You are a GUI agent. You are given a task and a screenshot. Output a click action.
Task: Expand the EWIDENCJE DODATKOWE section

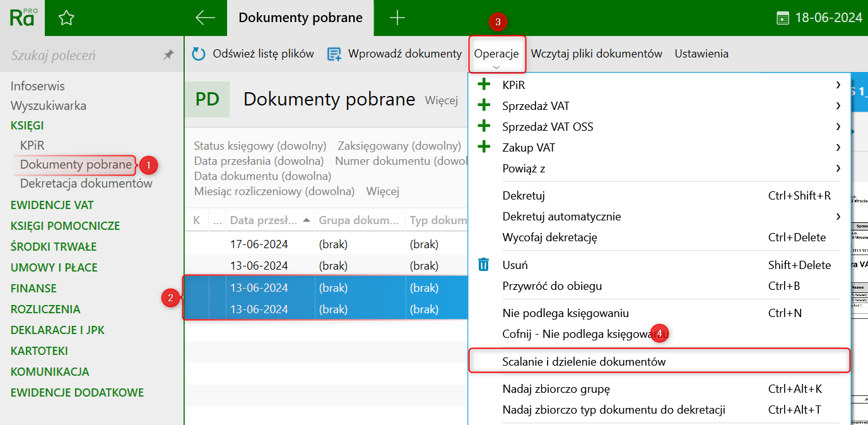77,393
